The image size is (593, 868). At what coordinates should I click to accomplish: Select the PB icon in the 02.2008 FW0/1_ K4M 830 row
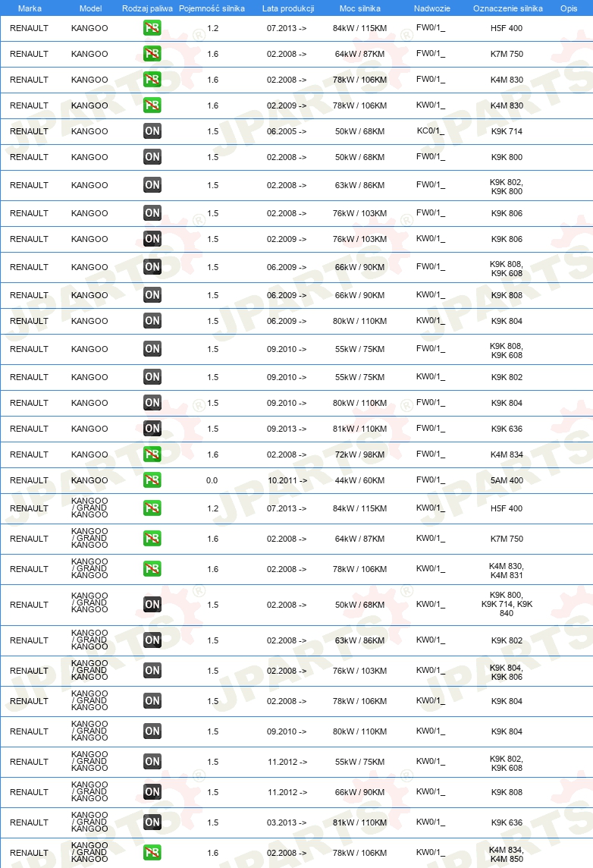click(152, 80)
